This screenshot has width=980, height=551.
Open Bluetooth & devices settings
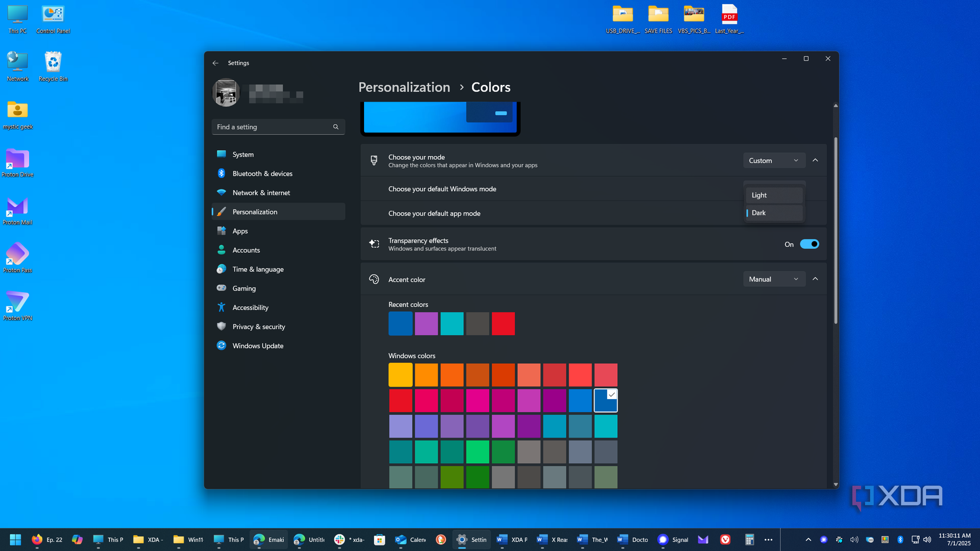point(263,173)
